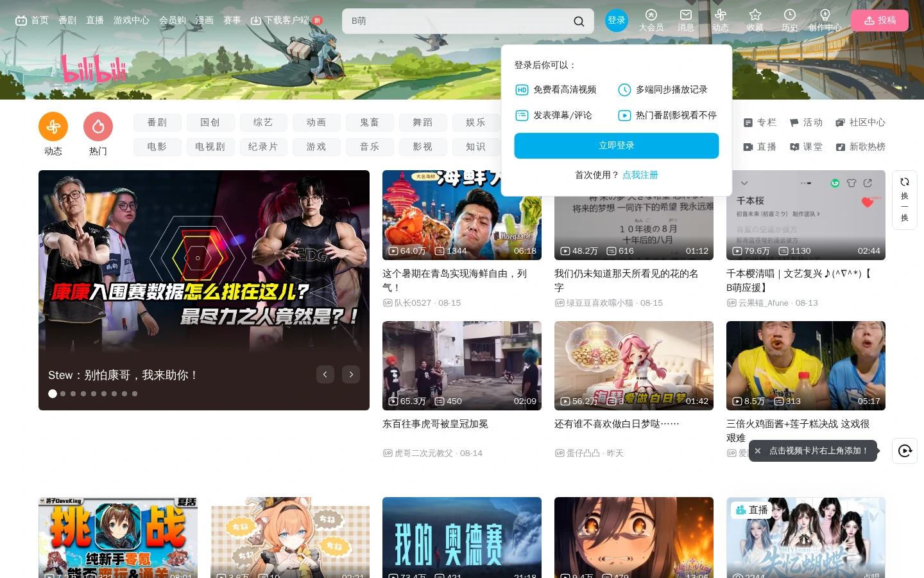Screen dimensions: 924x578
Task: Go to previous carousel slide arrow
Action: [325, 374]
